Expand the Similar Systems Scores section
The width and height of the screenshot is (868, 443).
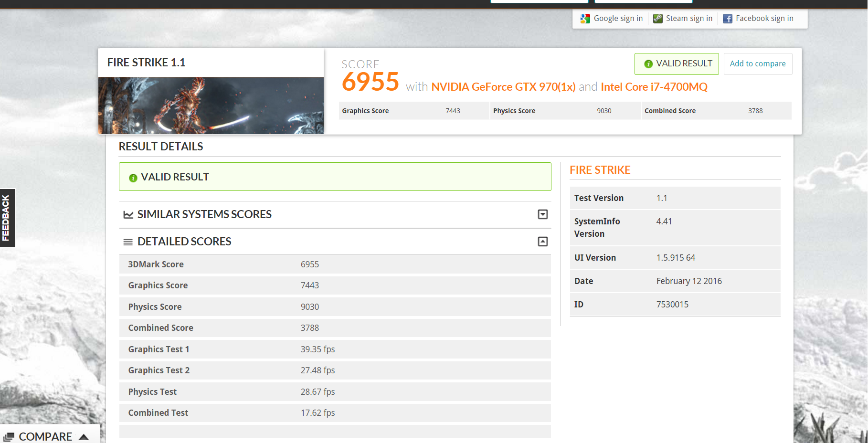(542, 214)
